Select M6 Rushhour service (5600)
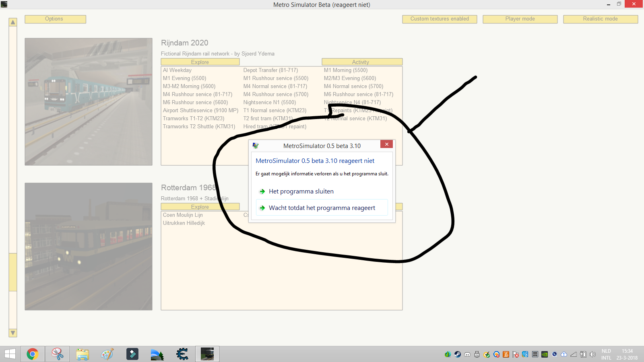The height and width of the screenshot is (362, 644). pos(195,102)
